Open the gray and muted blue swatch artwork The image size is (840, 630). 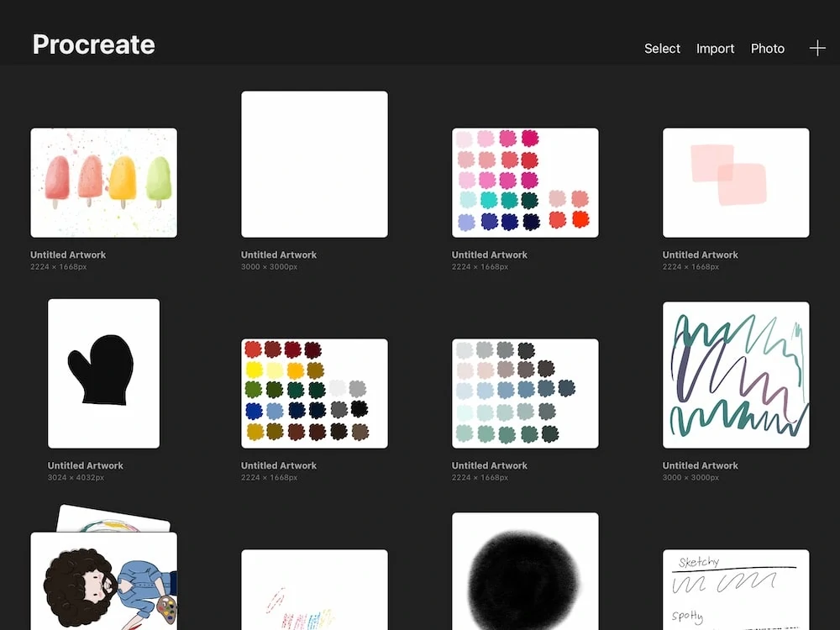point(525,393)
